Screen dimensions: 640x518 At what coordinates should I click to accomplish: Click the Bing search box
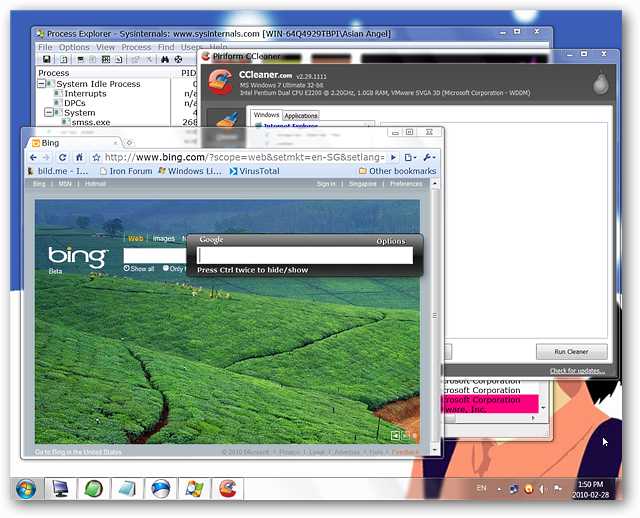[155, 256]
